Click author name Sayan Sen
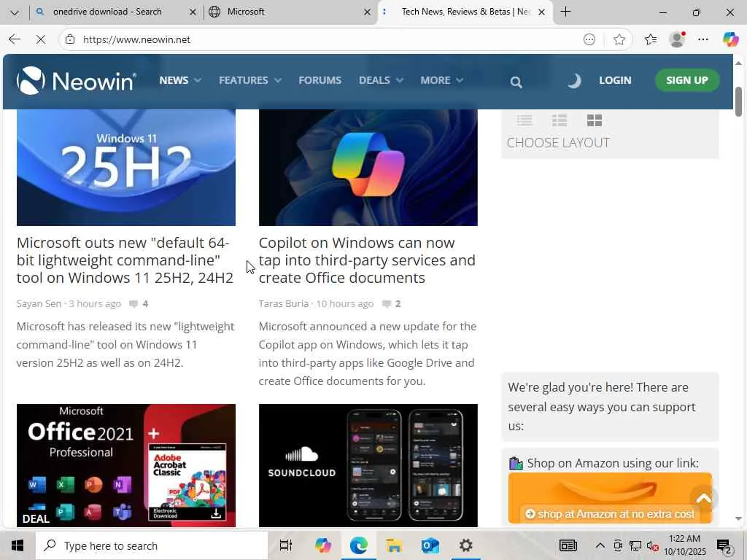747x560 pixels. click(x=39, y=304)
